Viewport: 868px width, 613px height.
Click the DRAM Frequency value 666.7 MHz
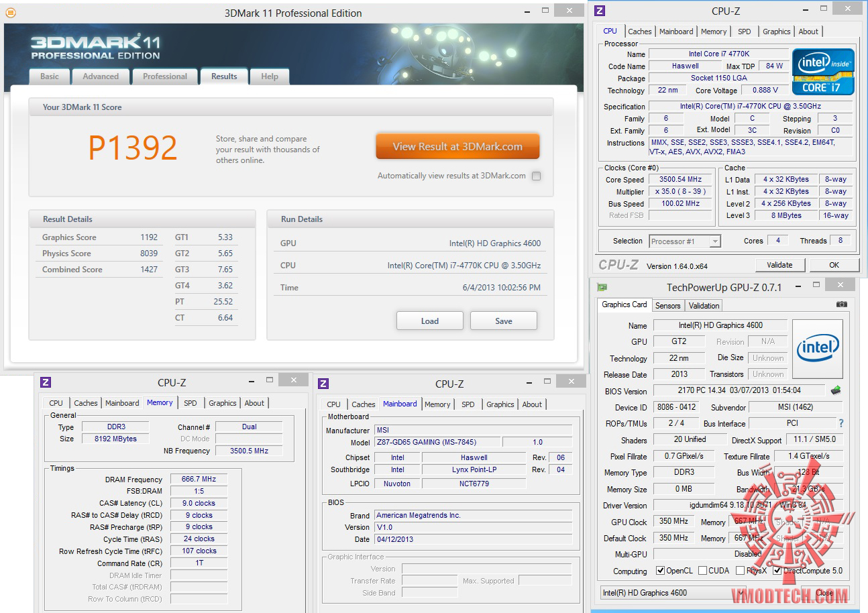point(199,480)
